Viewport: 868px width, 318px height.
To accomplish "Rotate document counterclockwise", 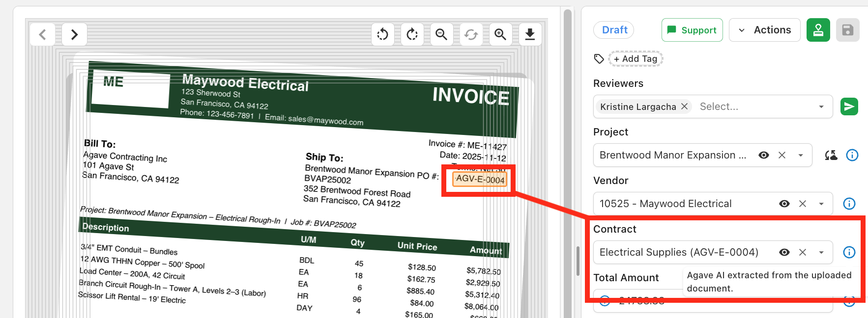I will (x=382, y=34).
